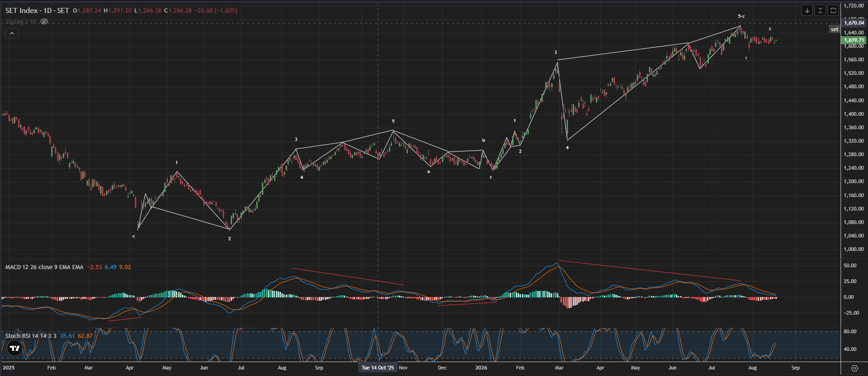This screenshot has width=868, height=376.
Task: Click the 25.00 MACD axis label
Action: coord(850,281)
